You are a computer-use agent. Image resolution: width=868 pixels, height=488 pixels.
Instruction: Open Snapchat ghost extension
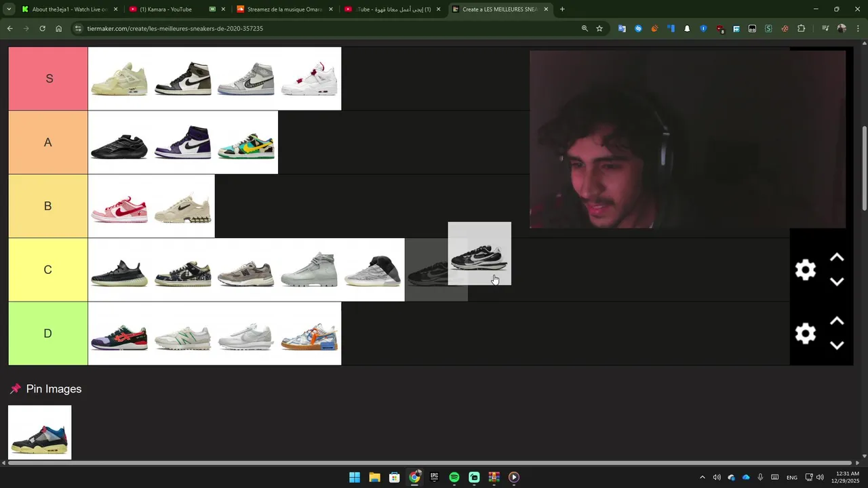point(687,28)
